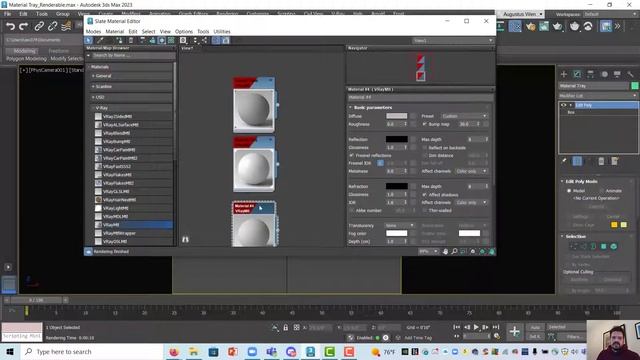
Task: Click the Render Production teapot icon
Action: click(x=558, y=27)
